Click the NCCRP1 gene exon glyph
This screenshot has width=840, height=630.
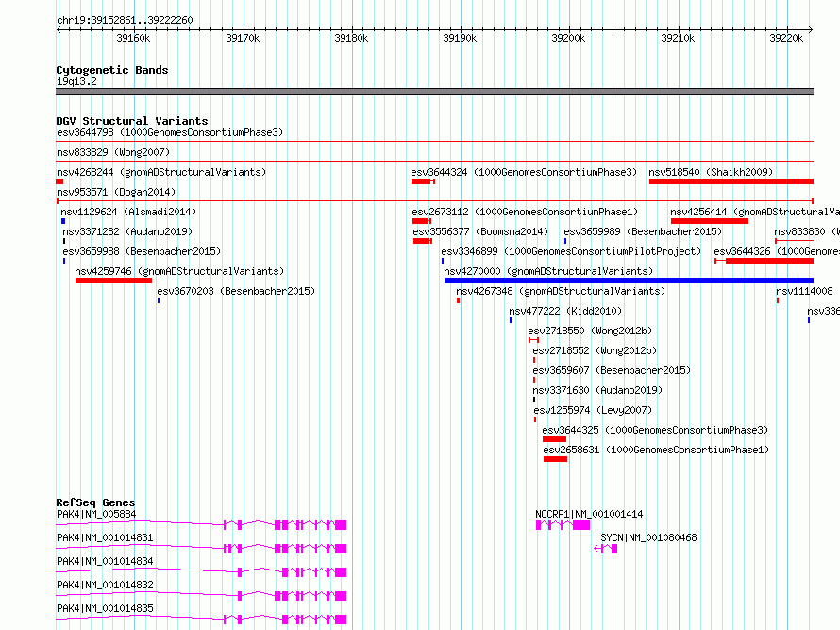[563, 525]
